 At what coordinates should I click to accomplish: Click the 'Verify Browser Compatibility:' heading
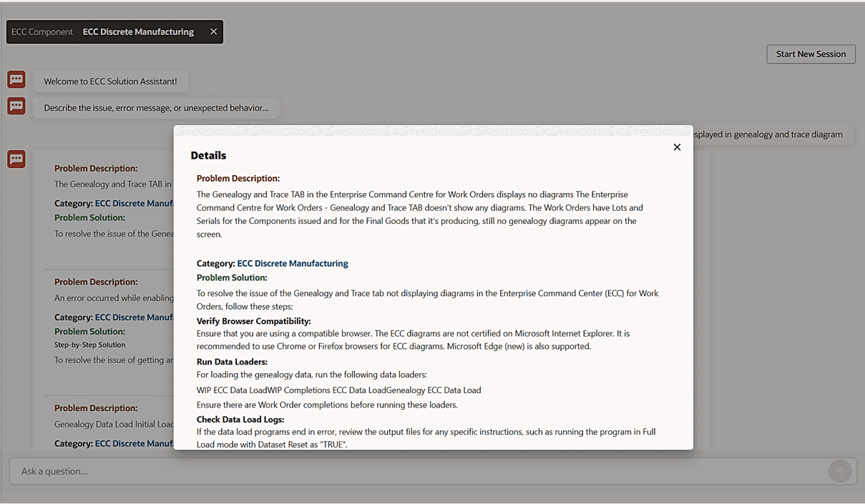254,321
